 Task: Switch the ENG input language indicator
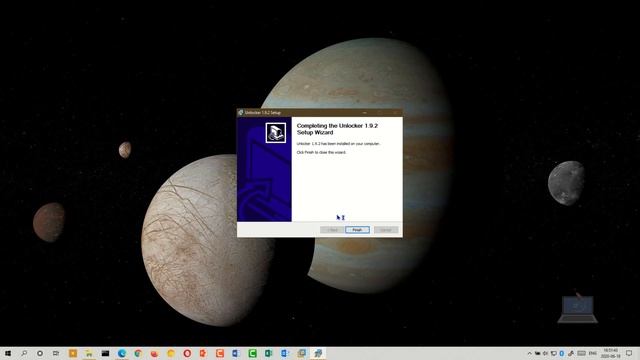coord(593,353)
